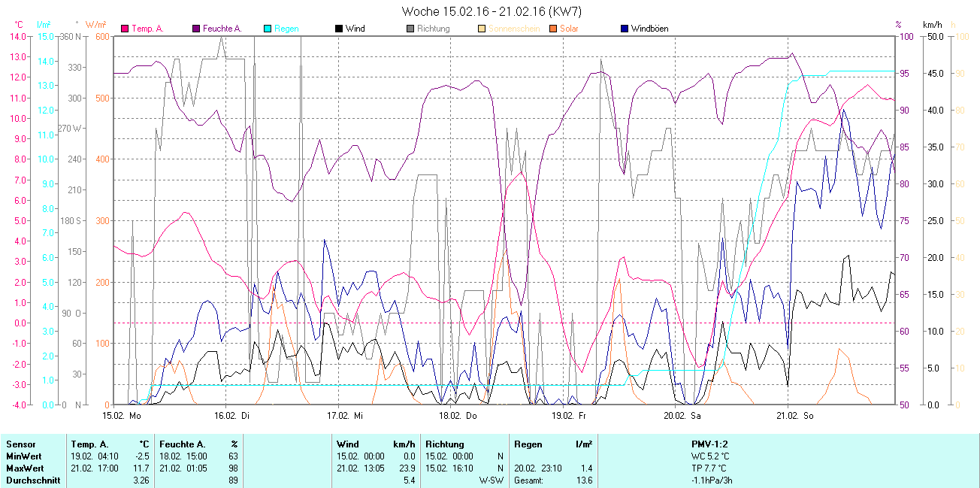Click the 'MaxWert' row label
980x488 pixels.
pyautogui.click(x=23, y=467)
